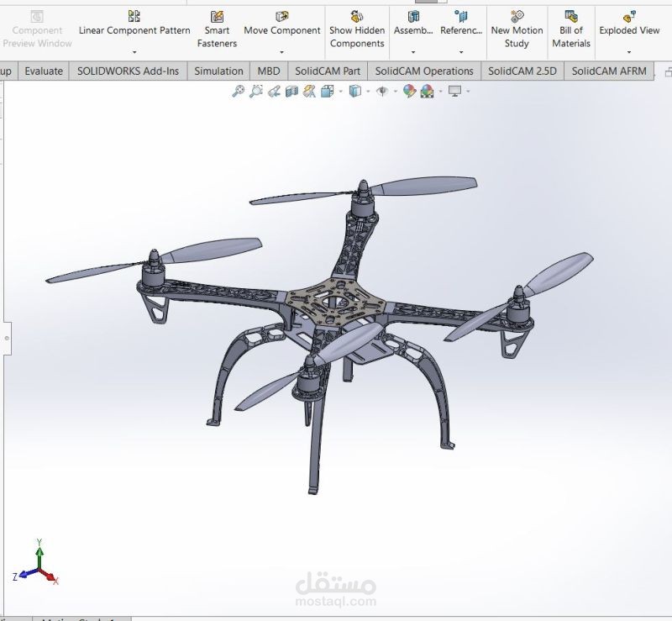Click Smart Fasteners icon

(x=217, y=16)
